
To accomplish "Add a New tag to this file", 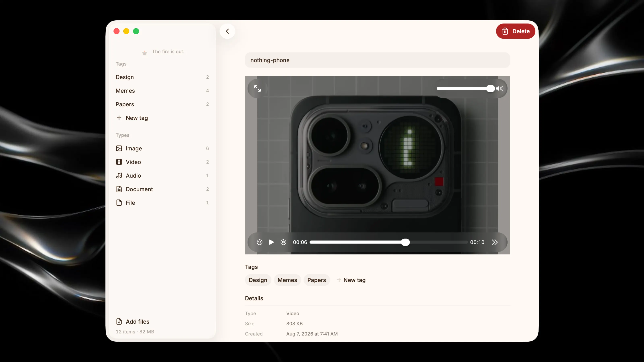I will [x=351, y=280].
